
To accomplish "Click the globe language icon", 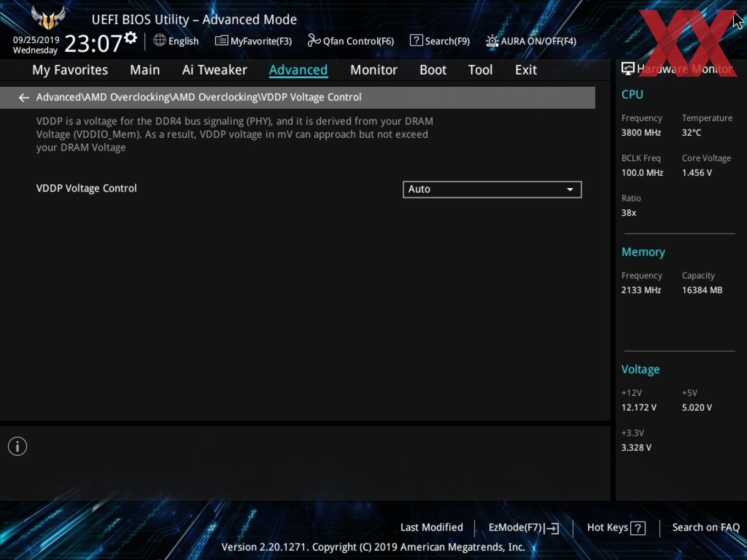I will 159,40.
